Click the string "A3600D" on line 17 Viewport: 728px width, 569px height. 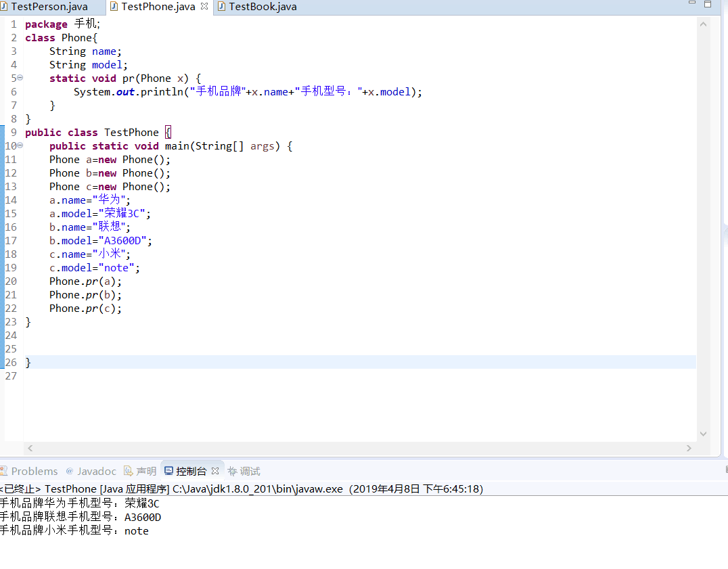(x=122, y=240)
